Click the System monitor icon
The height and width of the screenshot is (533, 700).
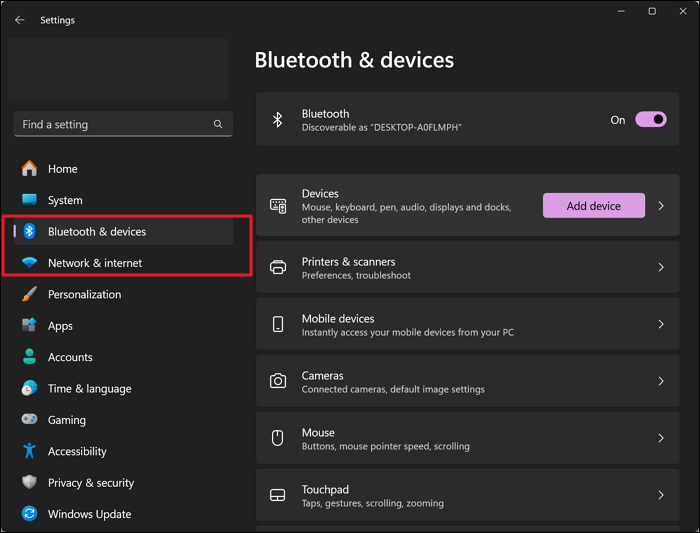(29, 200)
